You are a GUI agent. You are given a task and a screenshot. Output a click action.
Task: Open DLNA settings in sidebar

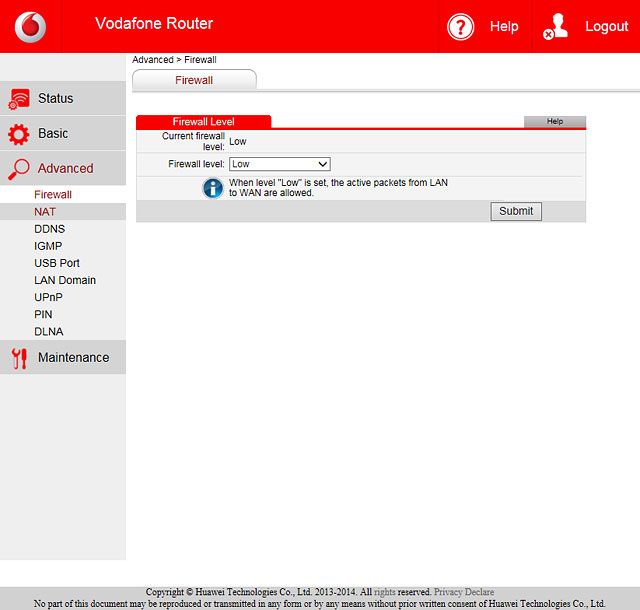click(x=48, y=332)
